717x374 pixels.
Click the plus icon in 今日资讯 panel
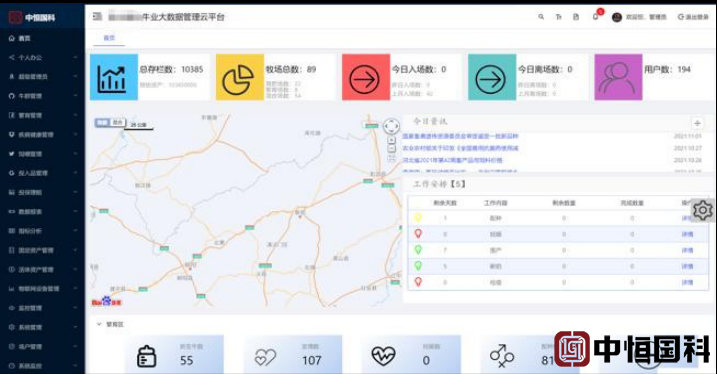[697, 123]
